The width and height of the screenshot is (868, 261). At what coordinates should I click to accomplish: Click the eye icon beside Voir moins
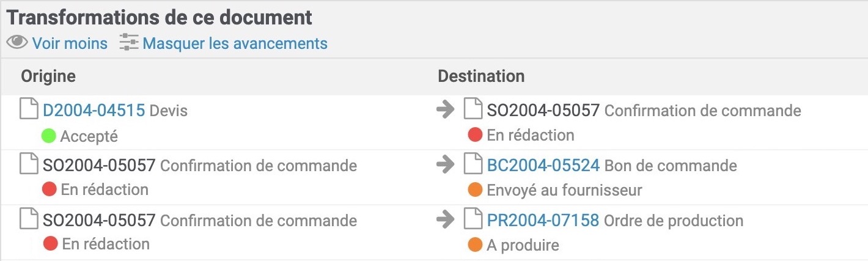click(x=17, y=43)
